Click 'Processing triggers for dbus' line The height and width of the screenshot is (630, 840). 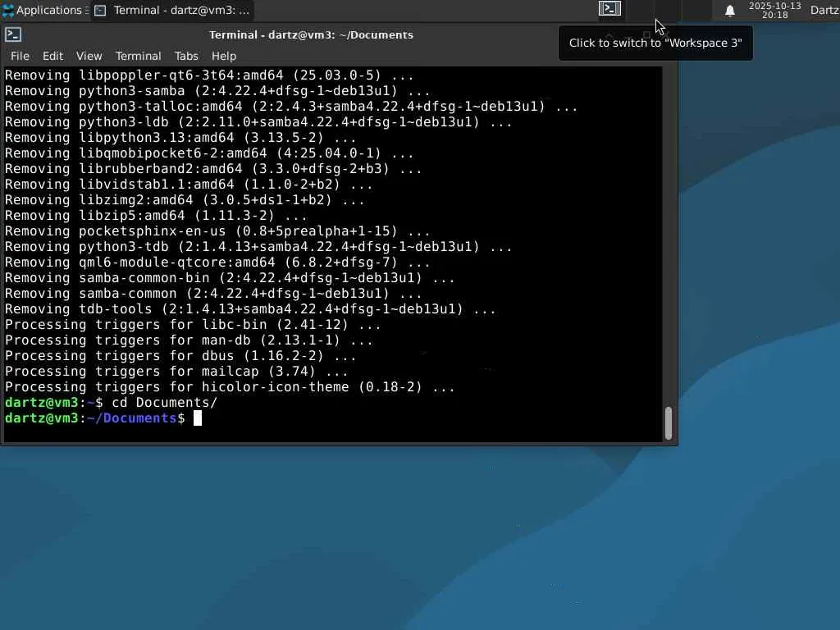click(180, 356)
